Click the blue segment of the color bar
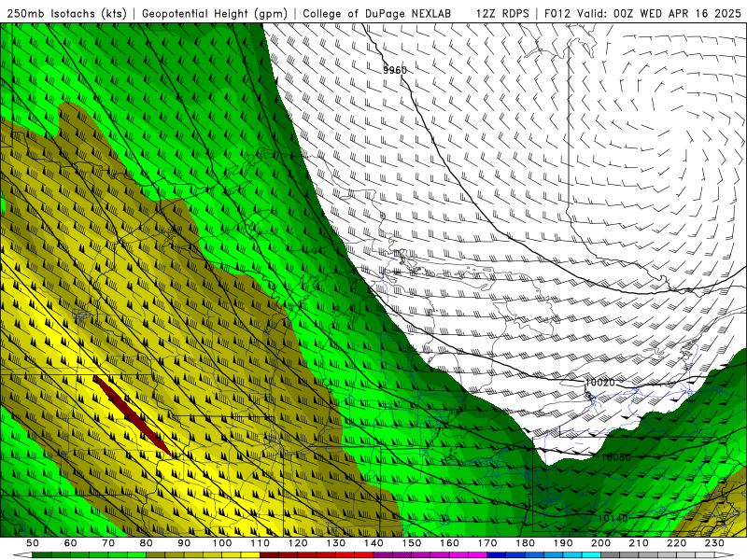747x560 pixels. pyautogui.click(x=543, y=555)
